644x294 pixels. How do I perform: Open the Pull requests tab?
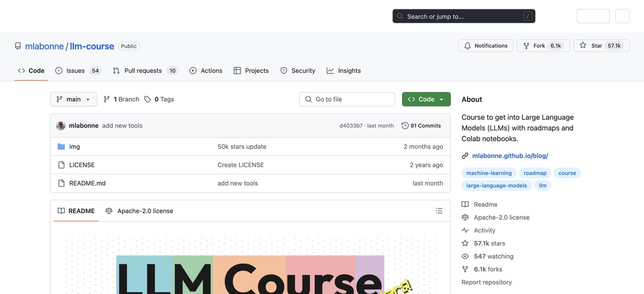click(145, 70)
